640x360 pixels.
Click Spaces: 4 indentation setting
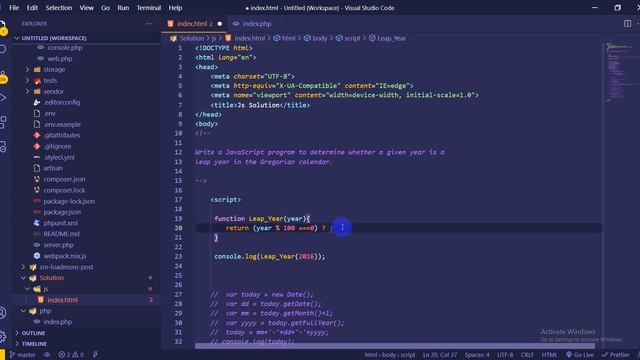click(x=477, y=355)
